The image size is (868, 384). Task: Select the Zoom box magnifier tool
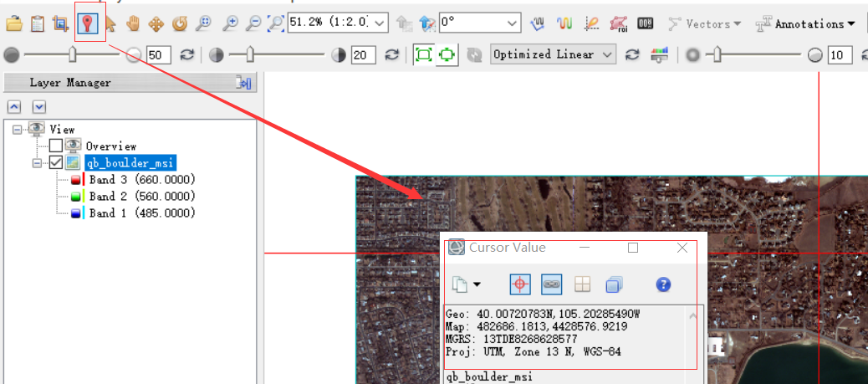pos(203,23)
